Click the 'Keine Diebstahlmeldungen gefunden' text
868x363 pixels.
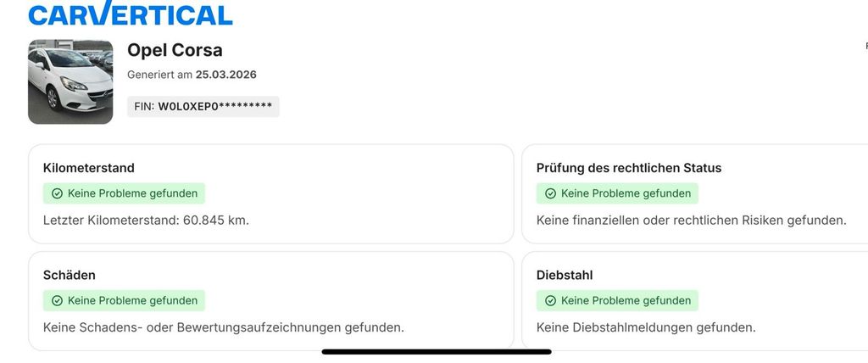tap(646, 327)
